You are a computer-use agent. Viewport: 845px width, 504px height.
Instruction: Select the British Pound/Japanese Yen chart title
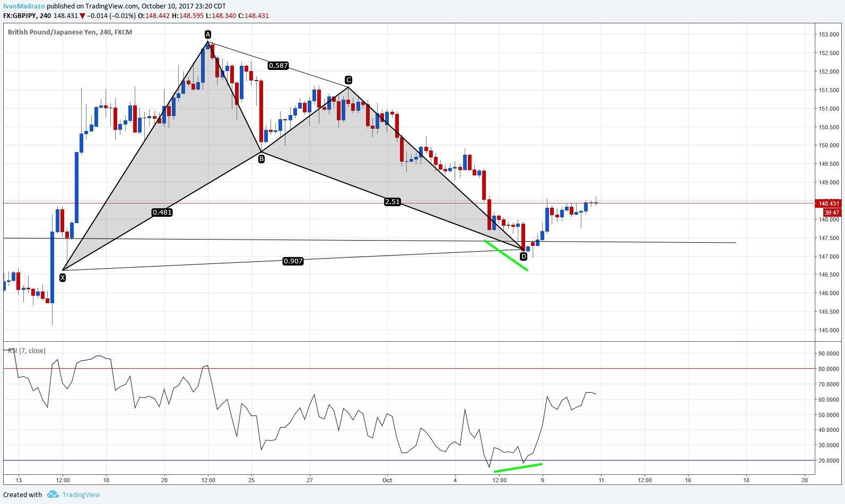(70, 32)
